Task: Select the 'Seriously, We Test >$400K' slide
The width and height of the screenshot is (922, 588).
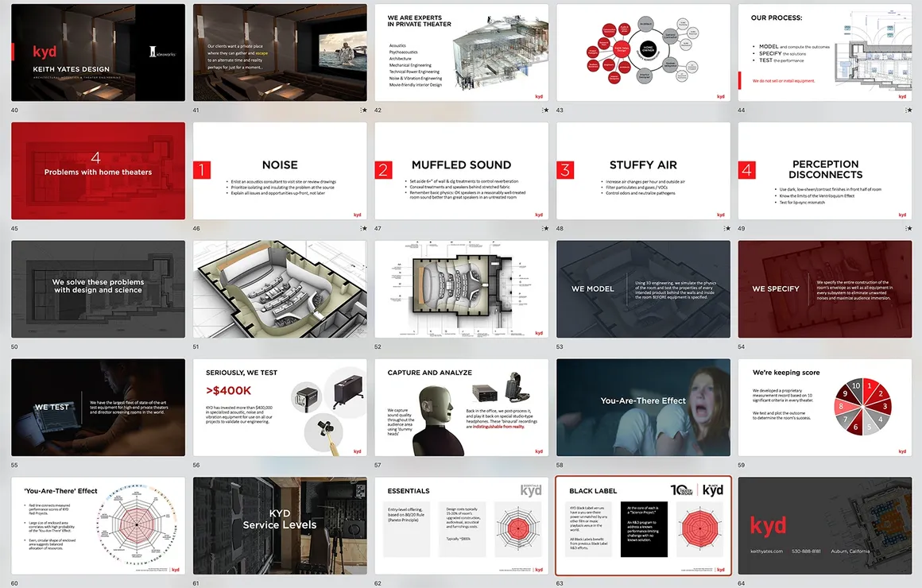Action: [x=280, y=408]
